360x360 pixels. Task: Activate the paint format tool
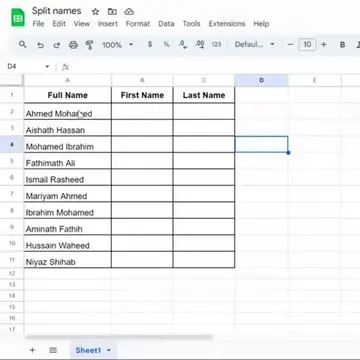pos(89,45)
